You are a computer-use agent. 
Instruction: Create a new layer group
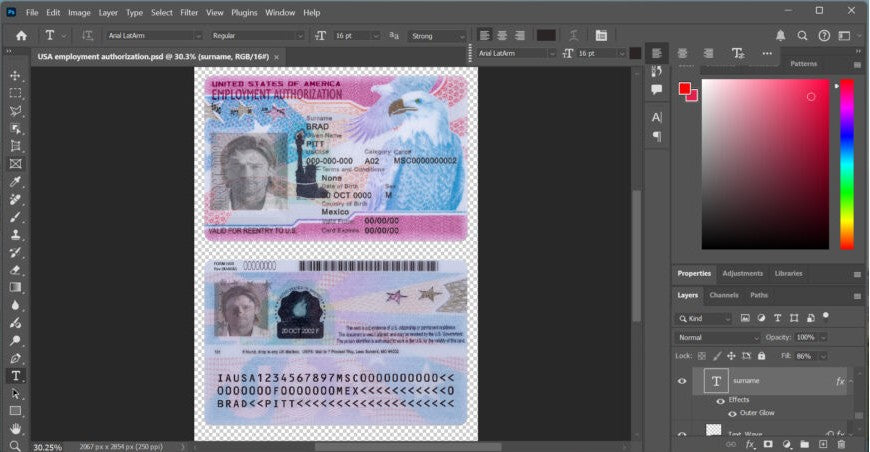pos(805,444)
